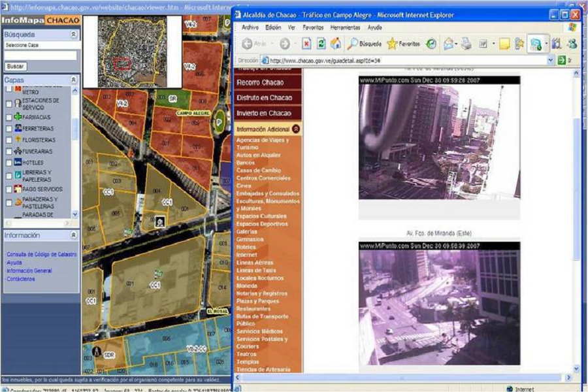
Task: Open the Favoritos menu in the menu bar
Action: coord(313,27)
